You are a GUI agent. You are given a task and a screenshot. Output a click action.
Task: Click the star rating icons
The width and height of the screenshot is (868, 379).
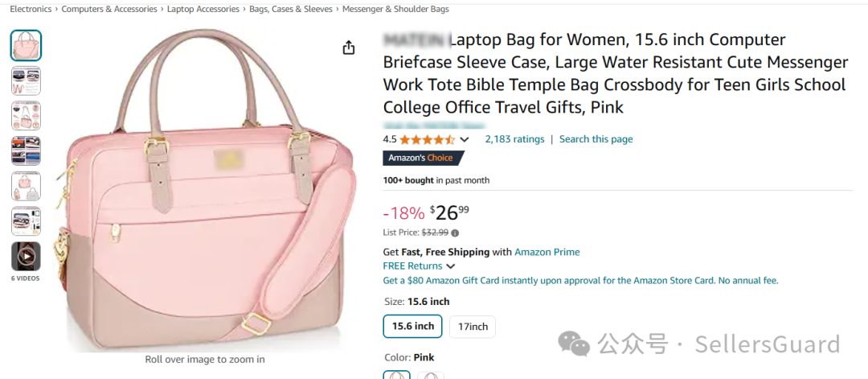[x=427, y=139]
